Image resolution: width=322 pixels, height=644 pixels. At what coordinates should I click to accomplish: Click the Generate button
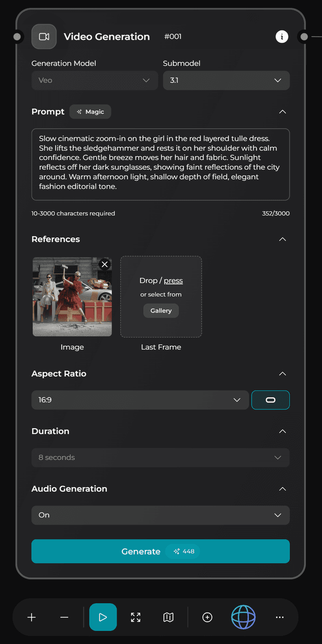click(x=160, y=551)
